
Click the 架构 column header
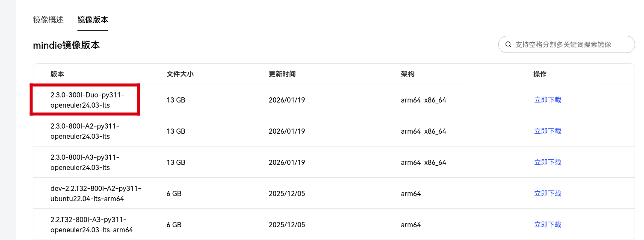click(x=408, y=74)
